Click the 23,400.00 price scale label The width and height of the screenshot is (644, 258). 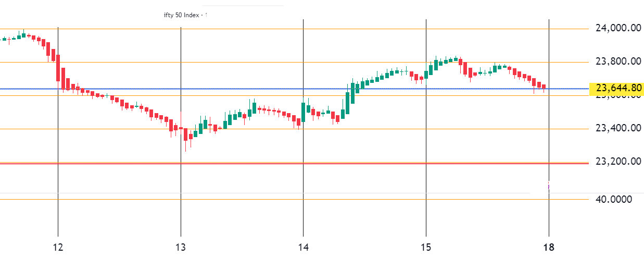coord(618,128)
